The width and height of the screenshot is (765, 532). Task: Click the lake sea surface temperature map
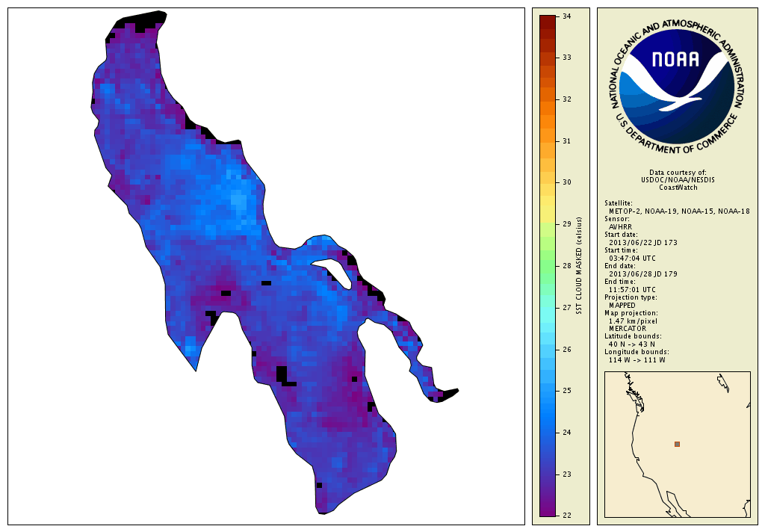(275, 262)
